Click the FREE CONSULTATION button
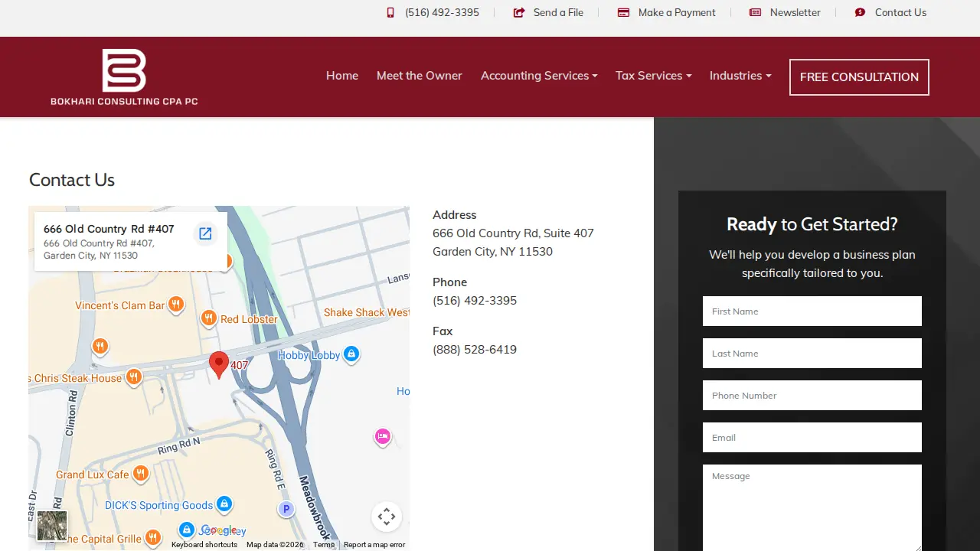 coord(859,77)
